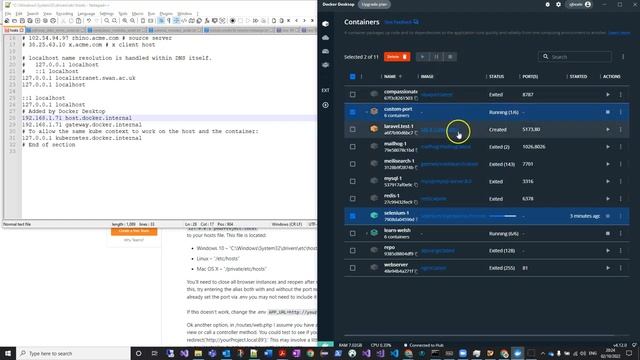Copy the compassionate container ID

click(x=416, y=98)
